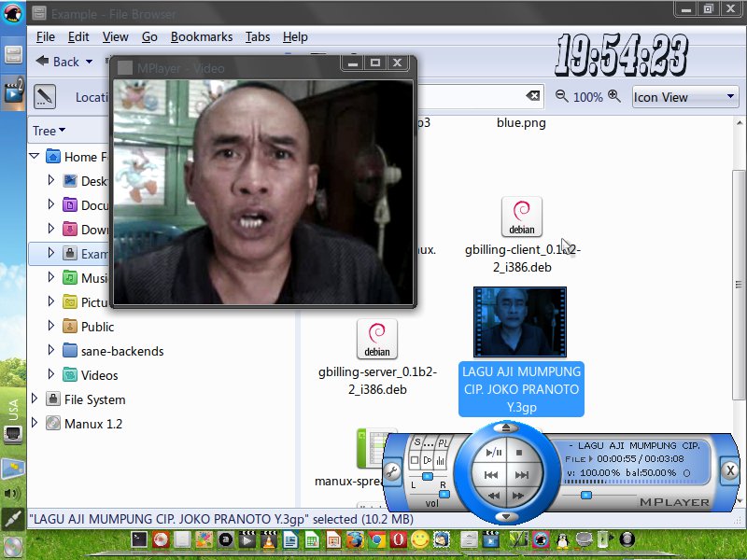Open the Tabs menu
The width and height of the screenshot is (747, 560).
pos(258,36)
